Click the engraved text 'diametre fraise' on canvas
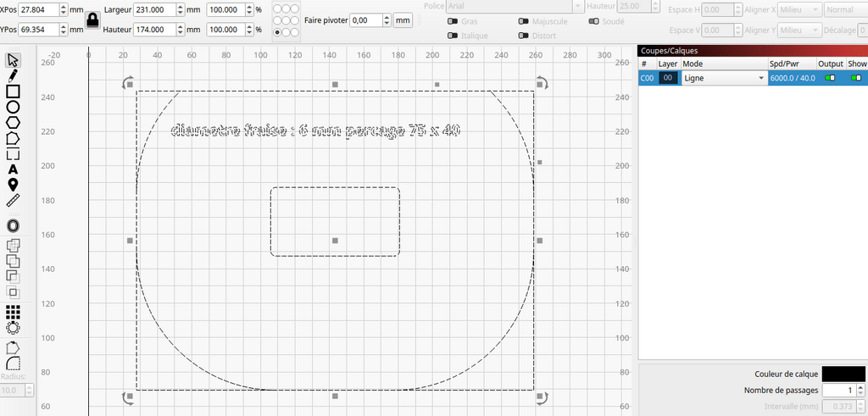Screen dimensions: 868x416 tap(230, 130)
